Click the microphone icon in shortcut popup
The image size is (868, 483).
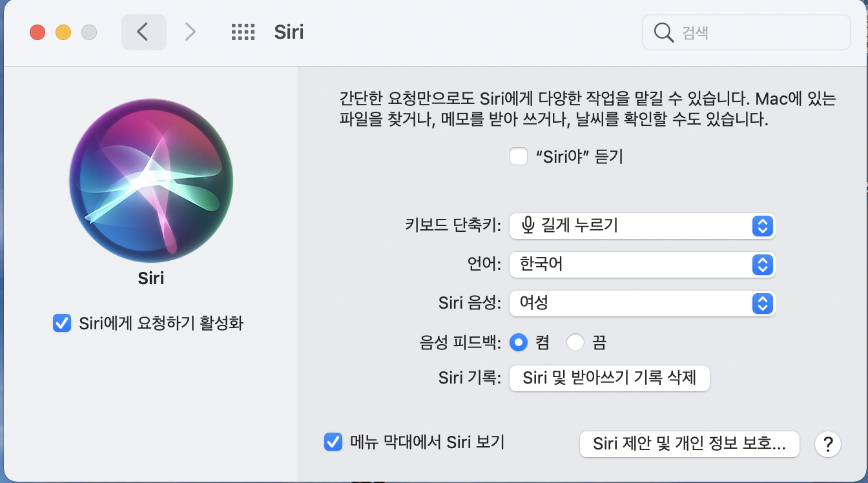click(x=528, y=225)
